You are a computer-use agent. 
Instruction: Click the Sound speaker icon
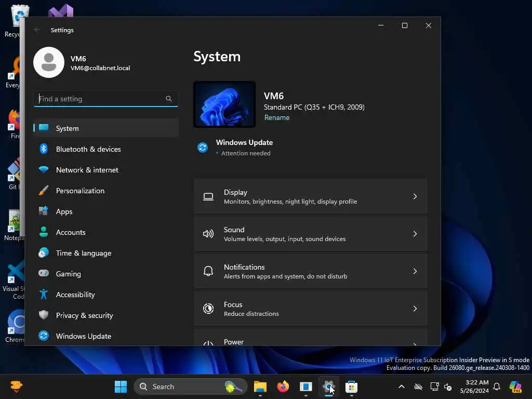pyautogui.click(x=208, y=234)
